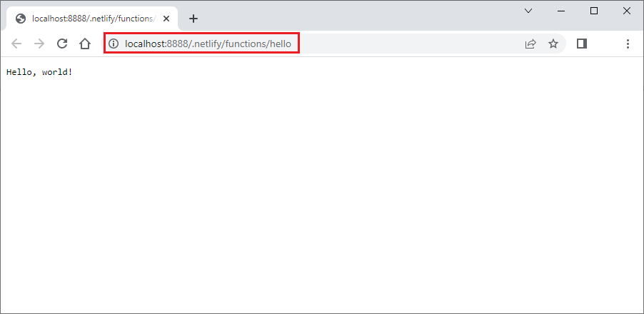Close the localhost:8888 tab
Image resolution: width=644 pixels, height=314 pixels.
(x=166, y=19)
